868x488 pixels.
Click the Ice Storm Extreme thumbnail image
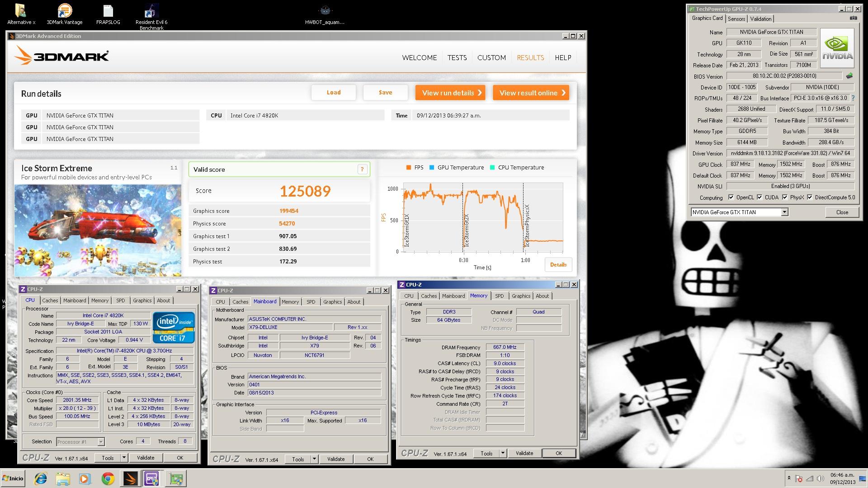[98, 230]
